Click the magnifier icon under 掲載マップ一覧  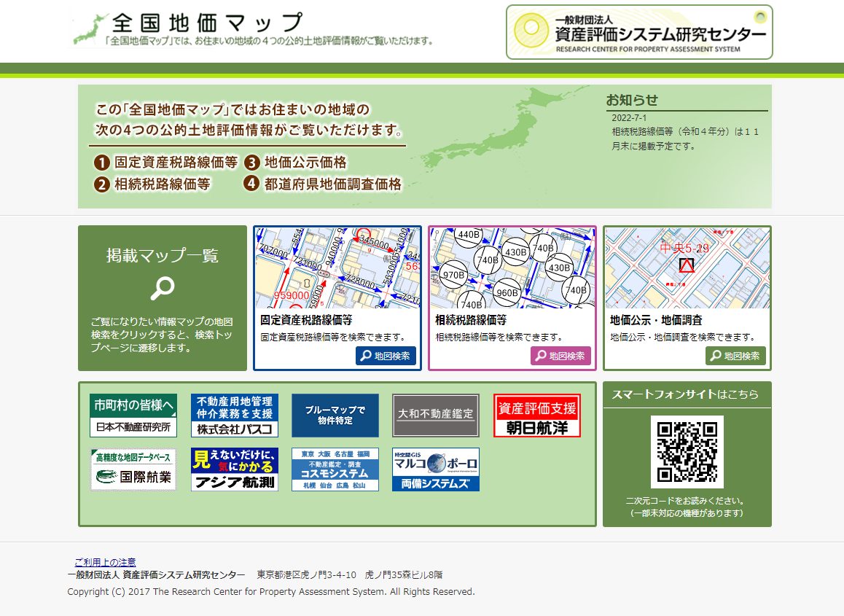pyautogui.click(x=162, y=288)
